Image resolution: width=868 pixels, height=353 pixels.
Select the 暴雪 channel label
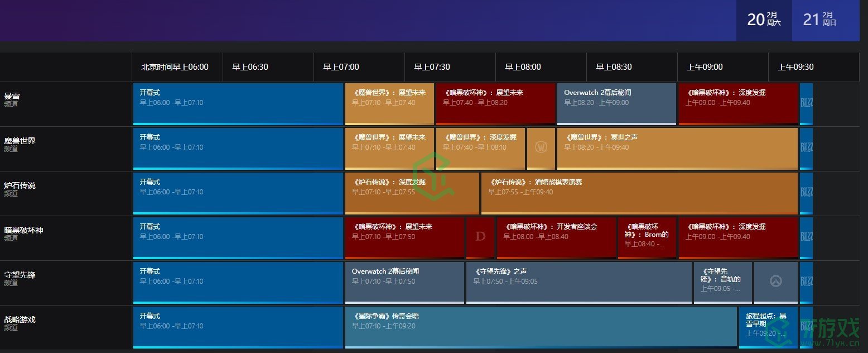pyautogui.click(x=12, y=96)
